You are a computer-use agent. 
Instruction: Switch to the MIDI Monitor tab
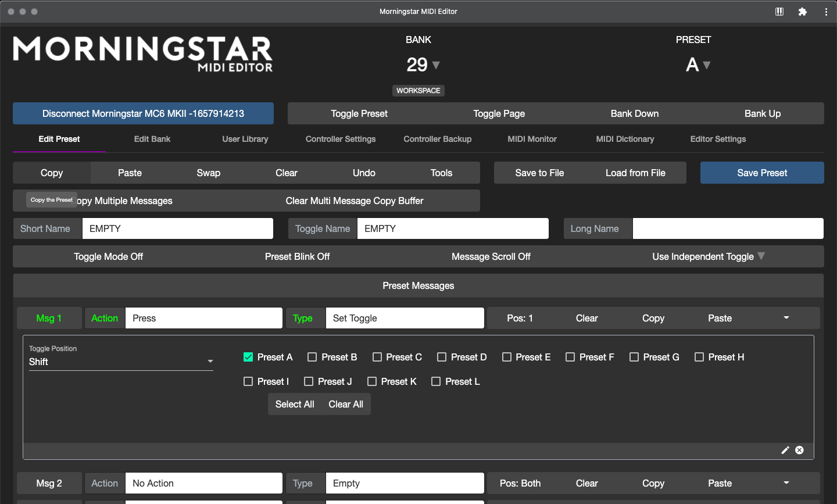pyautogui.click(x=532, y=139)
